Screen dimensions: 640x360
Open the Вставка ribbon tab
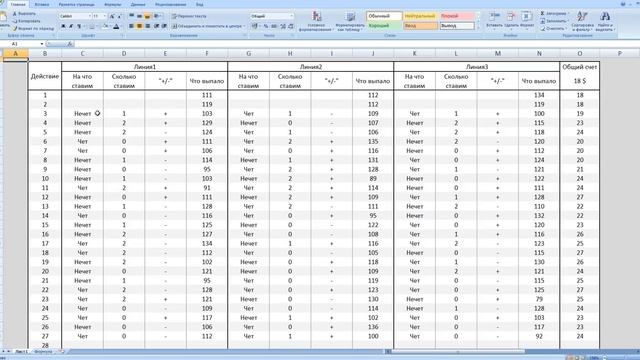pyautogui.click(x=42, y=4)
